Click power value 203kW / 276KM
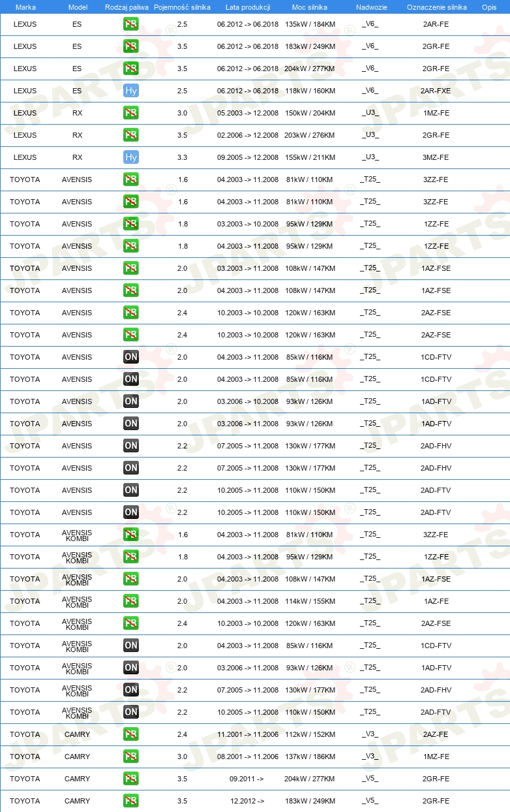This screenshot has height=812, width=510. coord(310,135)
